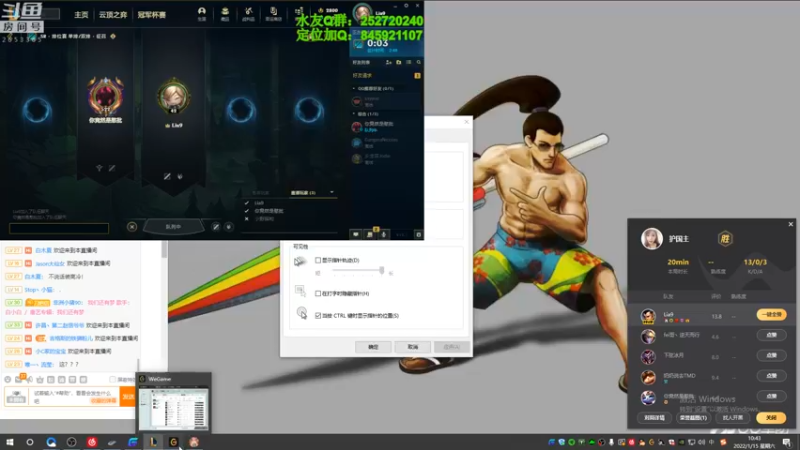The image size is (800, 450).
Task: Open the first bottom button of results panel
Action: click(x=654, y=418)
